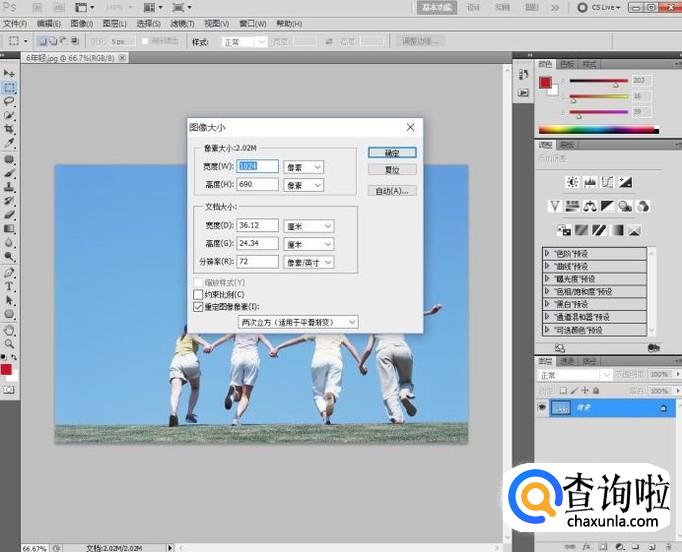The image size is (682, 552).
Task: Select the Hand tool
Action: [9, 329]
